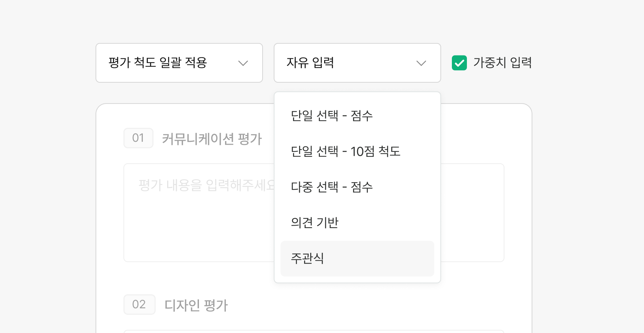Click the green check mark icon
Viewport: 644px width, 333px height.
pyautogui.click(x=459, y=63)
